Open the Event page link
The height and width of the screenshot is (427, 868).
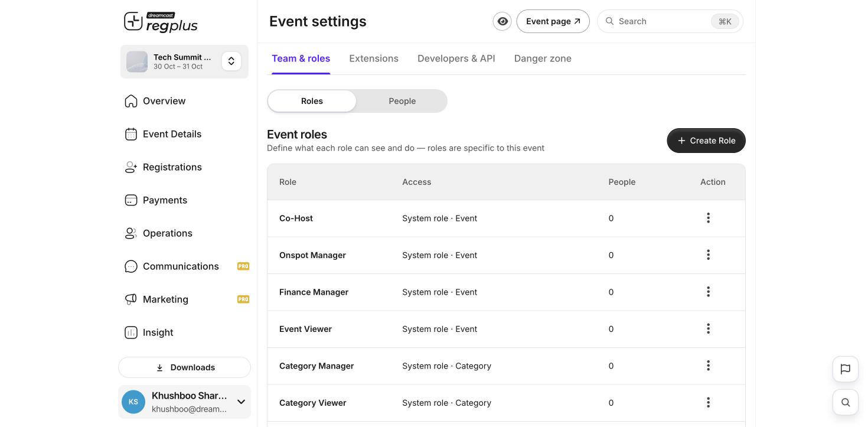coord(553,21)
